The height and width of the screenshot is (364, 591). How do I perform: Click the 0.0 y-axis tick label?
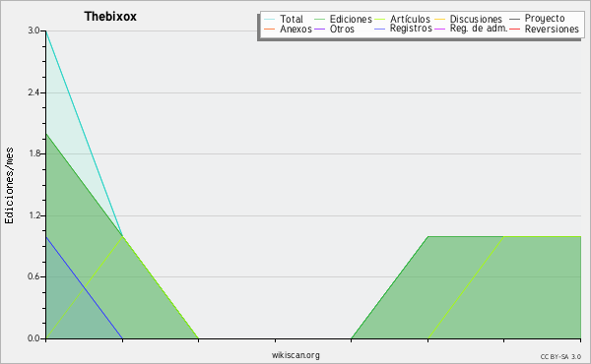(x=33, y=338)
